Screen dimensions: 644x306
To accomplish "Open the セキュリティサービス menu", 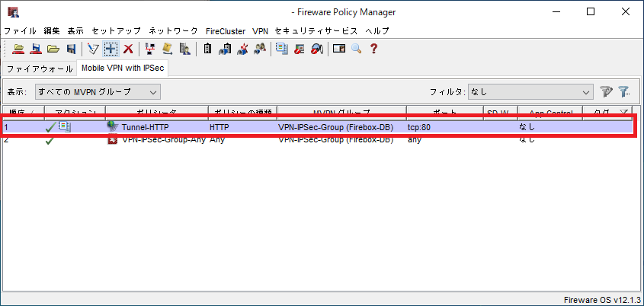I will click(316, 30).
